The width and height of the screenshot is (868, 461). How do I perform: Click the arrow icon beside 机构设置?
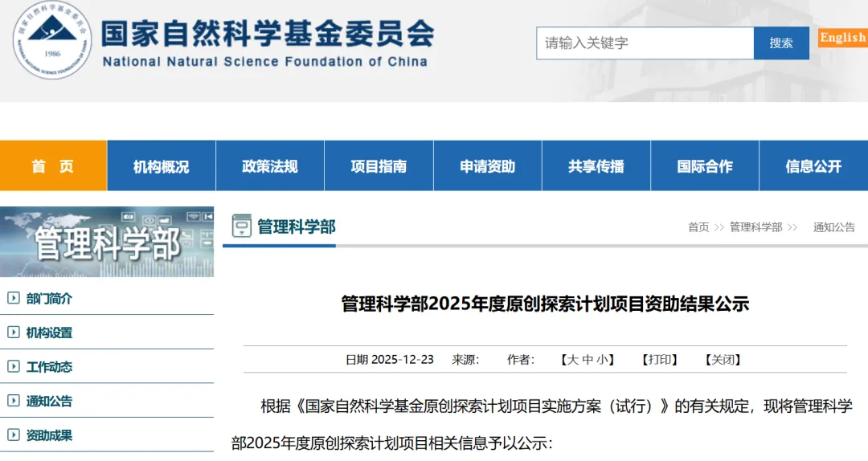13,332
